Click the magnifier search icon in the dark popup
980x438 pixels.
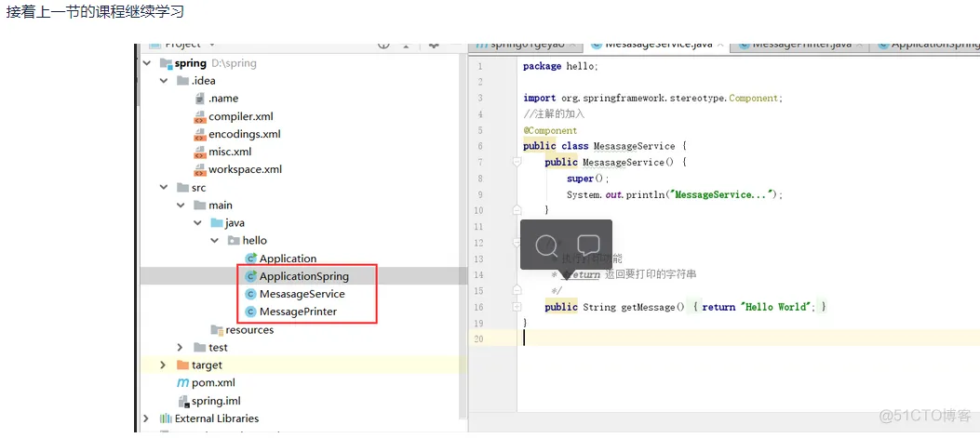pos(547,246)
